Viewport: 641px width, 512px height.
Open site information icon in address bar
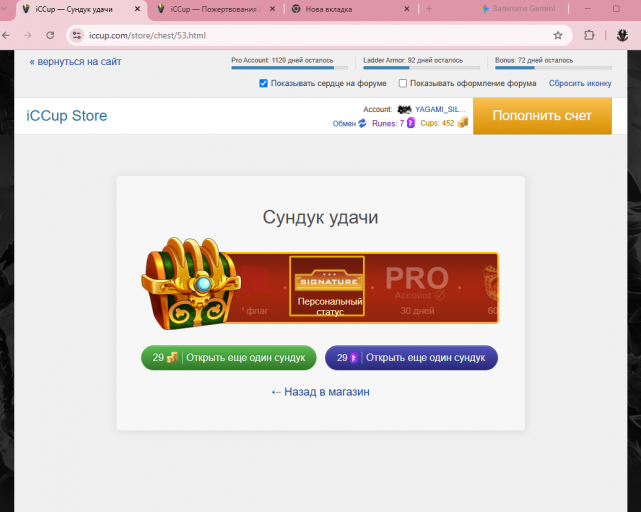pos(77,36)
